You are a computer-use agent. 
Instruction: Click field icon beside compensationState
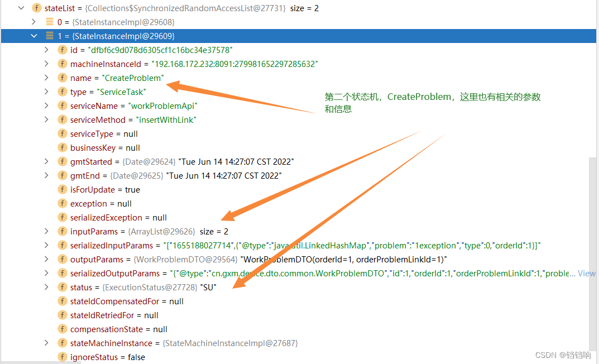tap(63, 329)
